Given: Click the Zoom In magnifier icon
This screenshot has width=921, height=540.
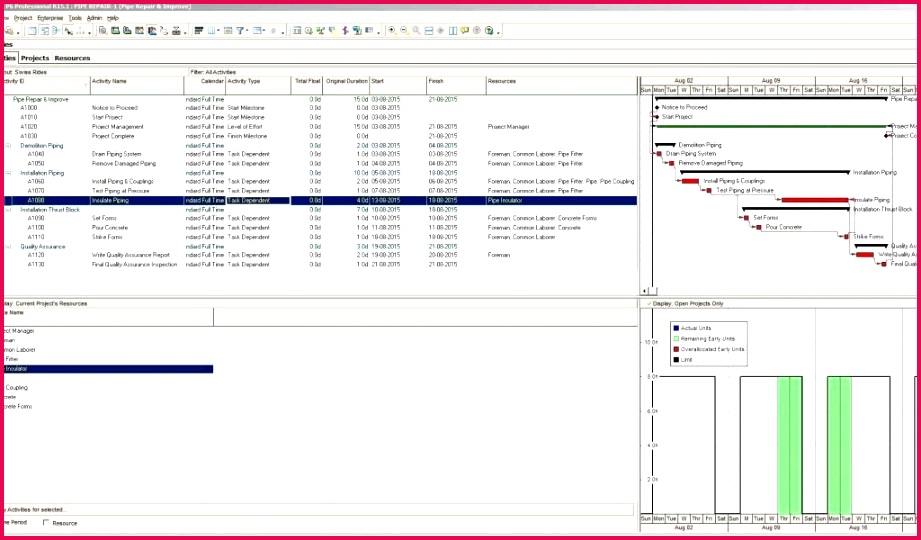Looking at the screenshot, I should point(391,31).
